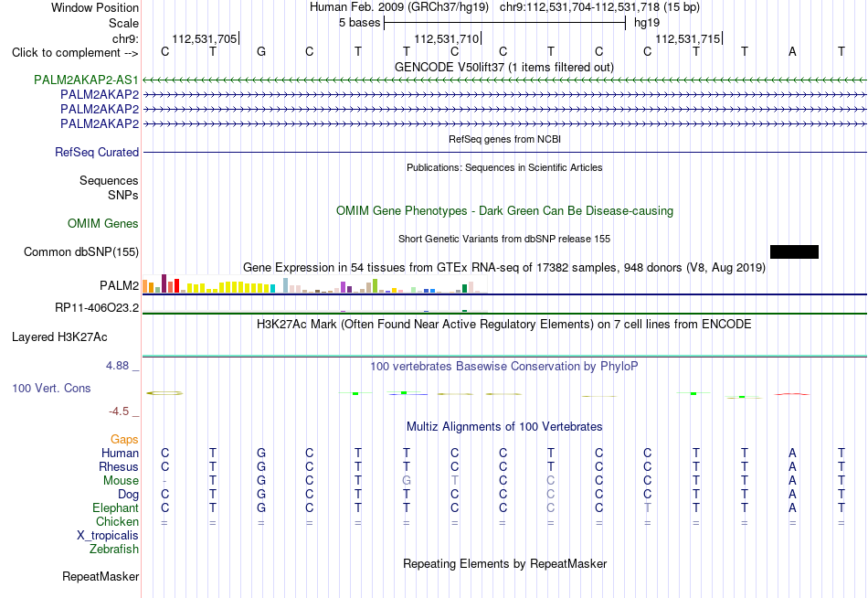This screenshot has width=868, height=598.
Task: Click the faded G base in the Mouse row
Action: click(x=407, y=481)
